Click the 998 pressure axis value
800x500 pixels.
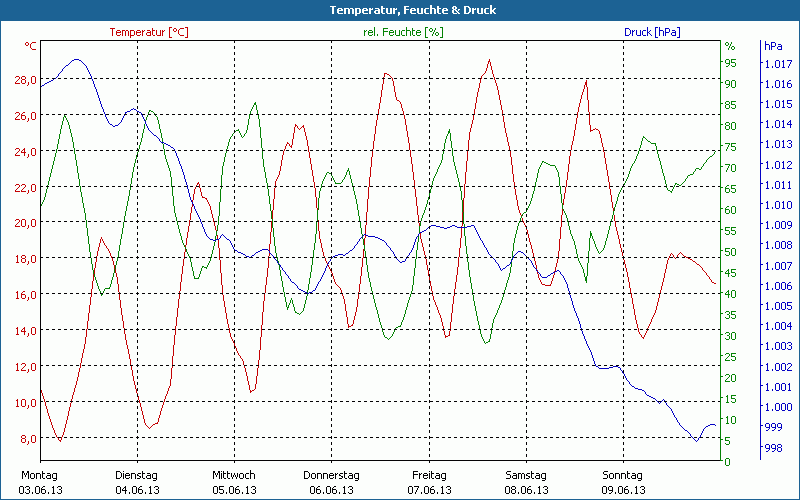pyautogui.click(x=773, y=447)
